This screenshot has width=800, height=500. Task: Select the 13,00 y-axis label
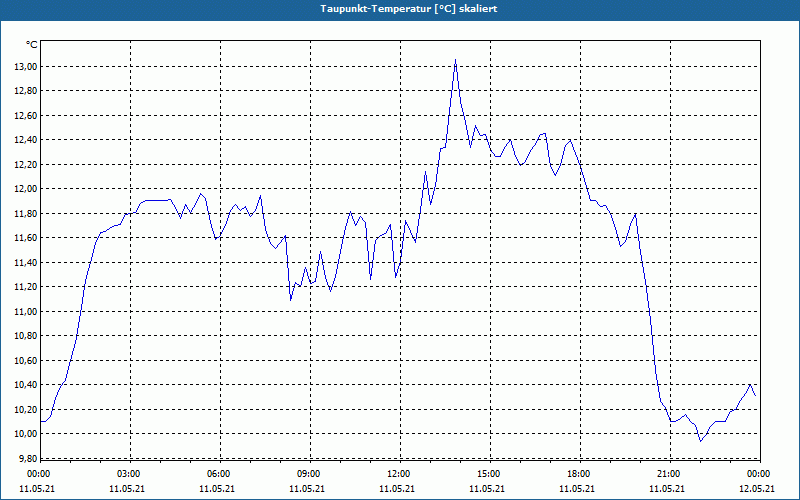point(24,66)
